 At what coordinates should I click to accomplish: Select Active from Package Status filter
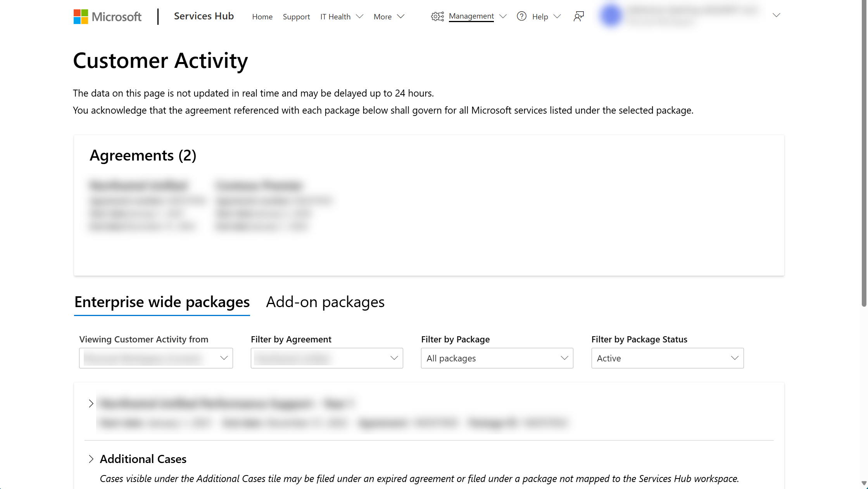(666, 358)
